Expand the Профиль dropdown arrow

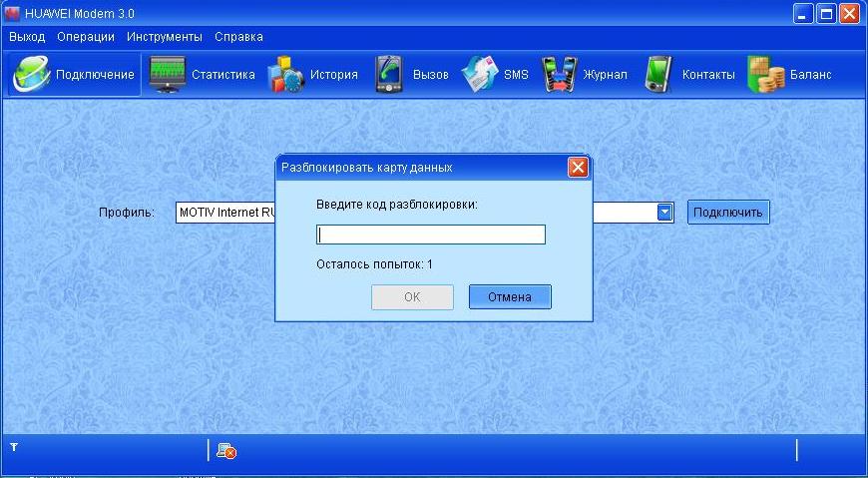(x=664, y=213)
